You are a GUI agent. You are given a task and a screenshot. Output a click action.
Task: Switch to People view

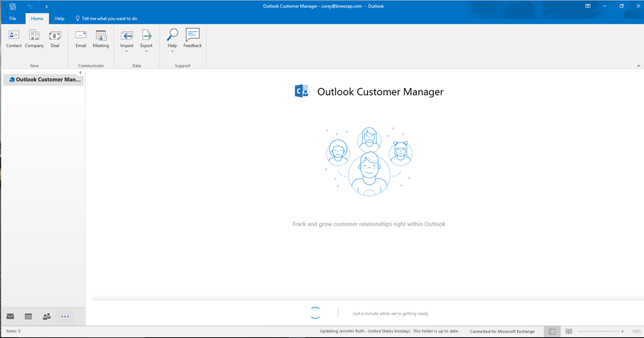pyautogui.click(x=47, y=316)
